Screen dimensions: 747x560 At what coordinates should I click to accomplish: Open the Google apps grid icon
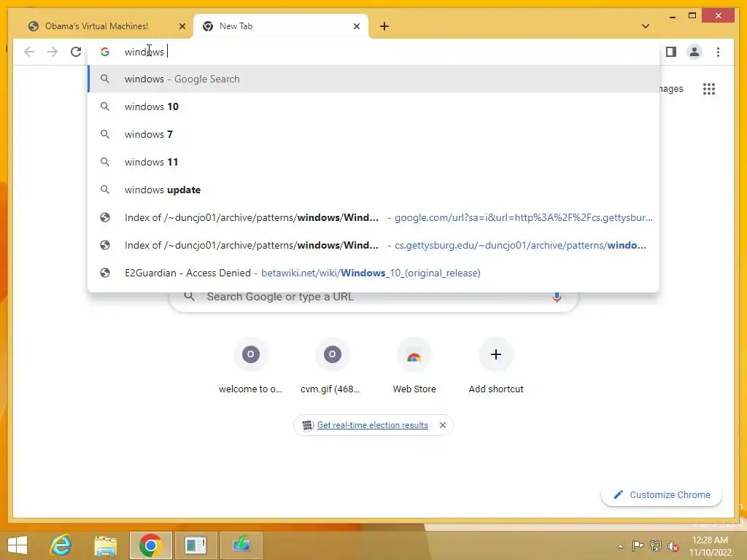tap(709, 89)
